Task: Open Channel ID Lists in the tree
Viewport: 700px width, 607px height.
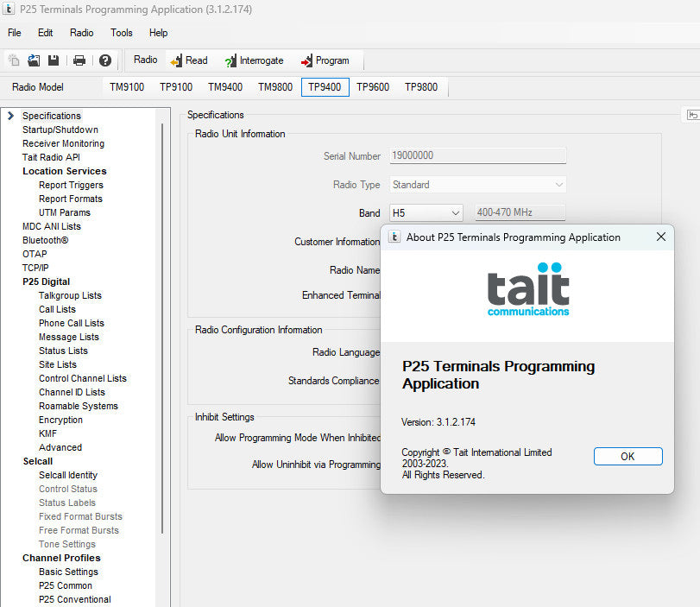Action: (x=72, y=393)
